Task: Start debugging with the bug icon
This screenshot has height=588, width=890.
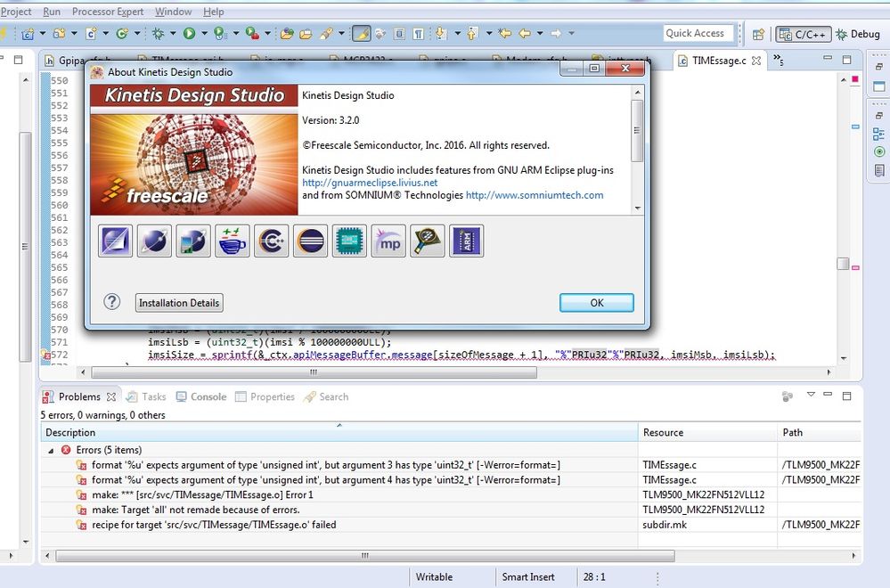Action: pyautogui.click(x=159, y=34)
